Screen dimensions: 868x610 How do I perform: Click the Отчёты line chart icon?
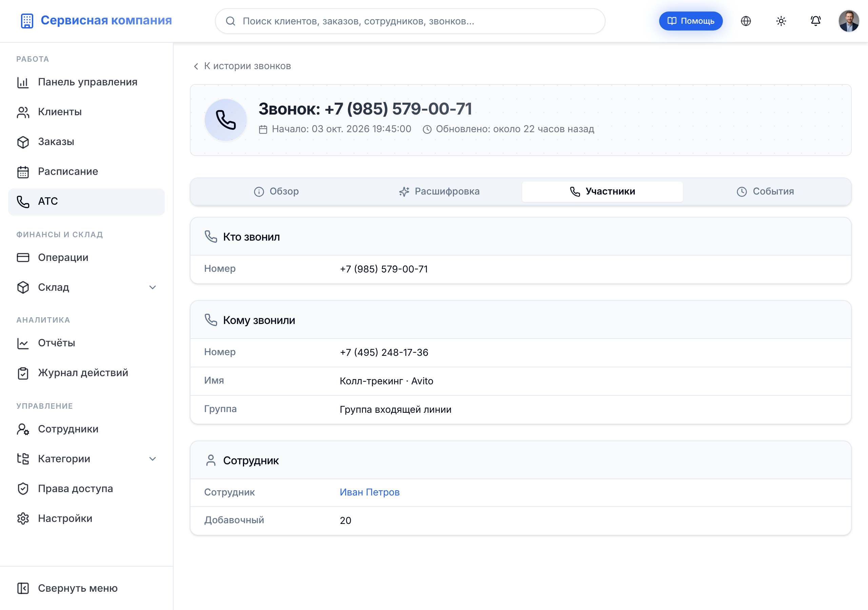coord(23,343)
